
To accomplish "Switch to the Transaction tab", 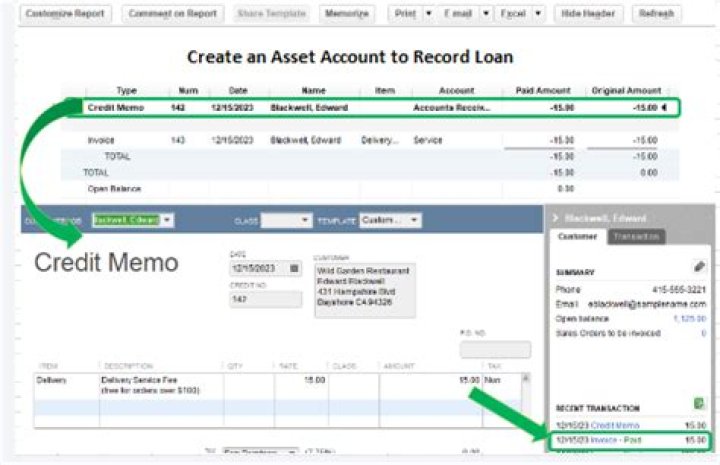I will [636, 237].
